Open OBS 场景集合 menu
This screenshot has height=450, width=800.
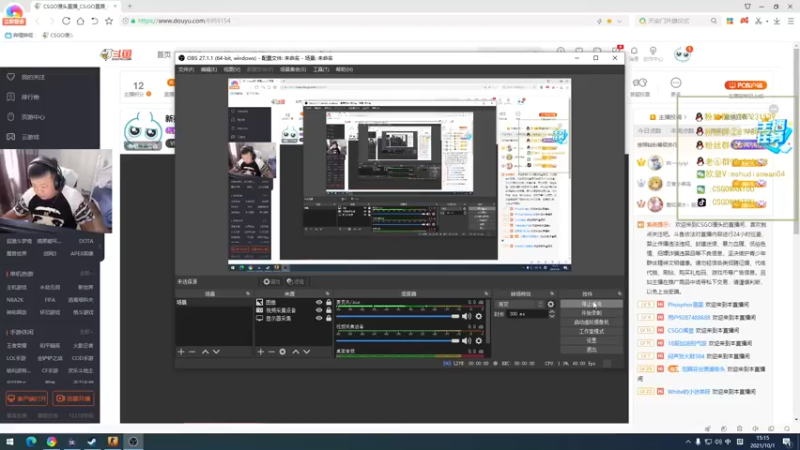point(293,69)
